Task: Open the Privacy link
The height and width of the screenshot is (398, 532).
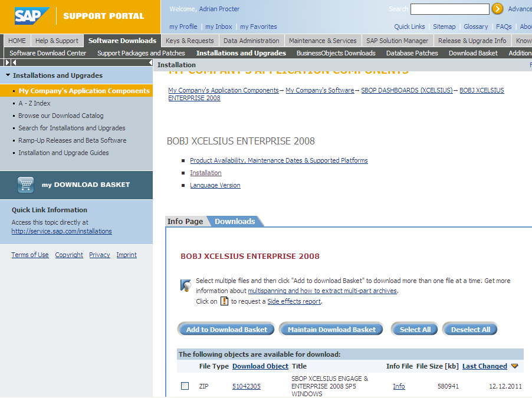Action: coord(100,255)
